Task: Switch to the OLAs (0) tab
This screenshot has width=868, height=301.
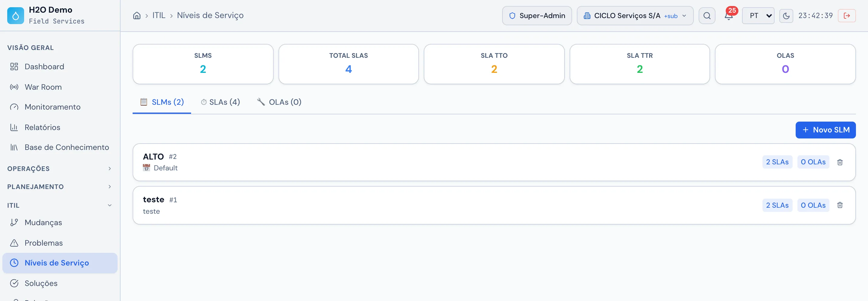Action: coord(279,102)
